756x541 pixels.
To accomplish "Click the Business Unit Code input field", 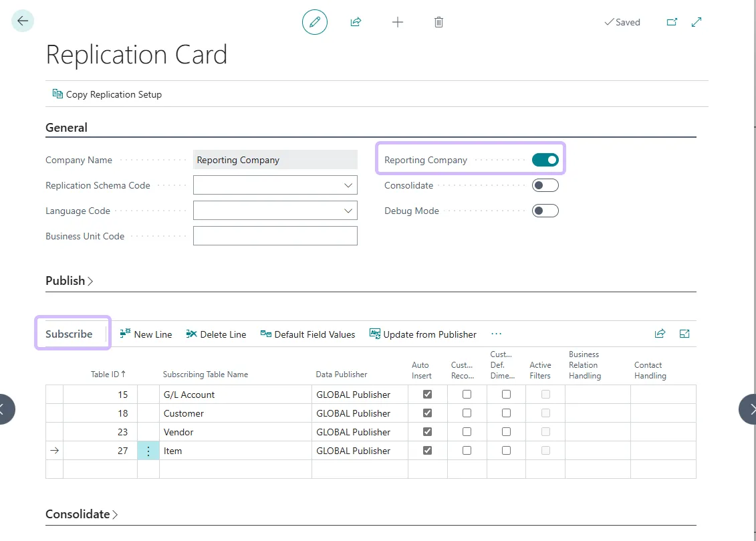I will (x=275, y=235).
